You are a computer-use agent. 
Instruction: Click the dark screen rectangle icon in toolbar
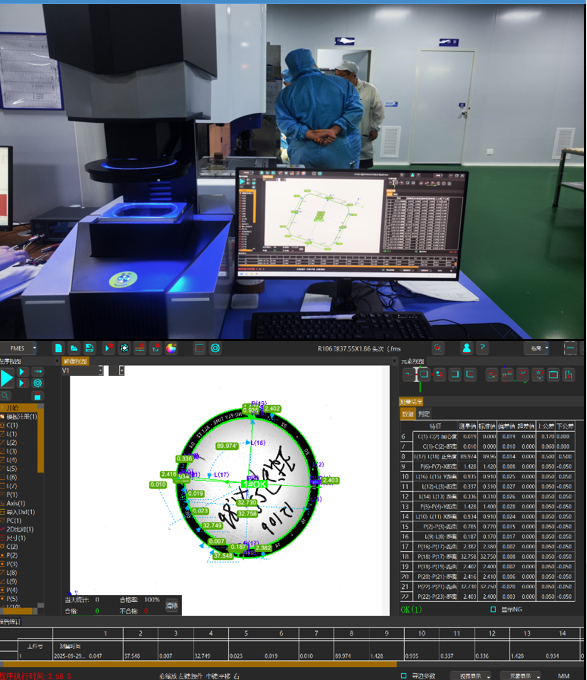199,348
